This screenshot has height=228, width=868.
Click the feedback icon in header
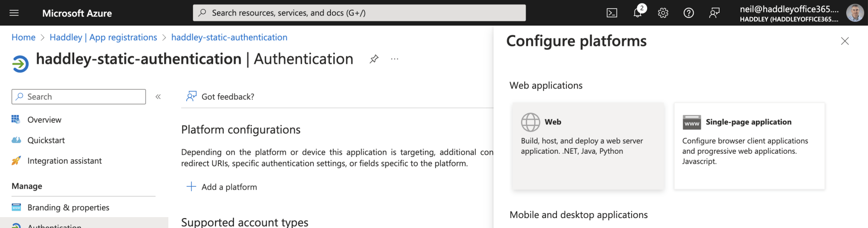[714, 13]
